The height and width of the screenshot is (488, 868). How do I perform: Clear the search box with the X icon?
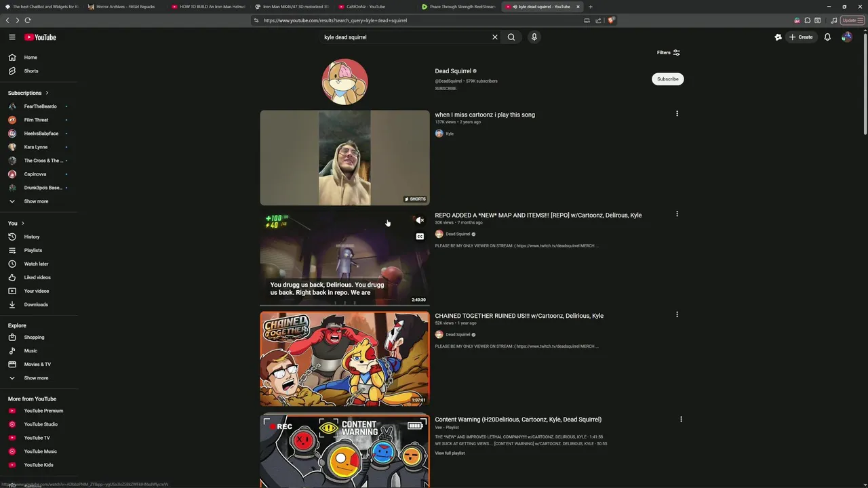(x=494, y=37)
